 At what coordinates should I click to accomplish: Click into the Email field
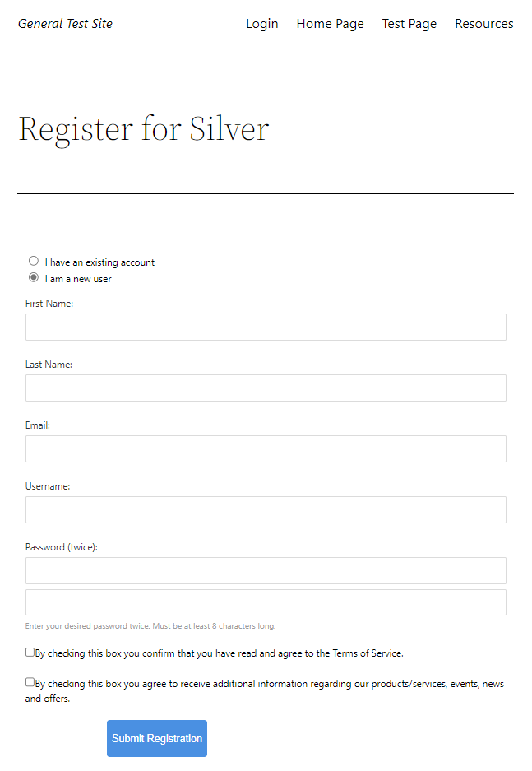click(266, 449)
